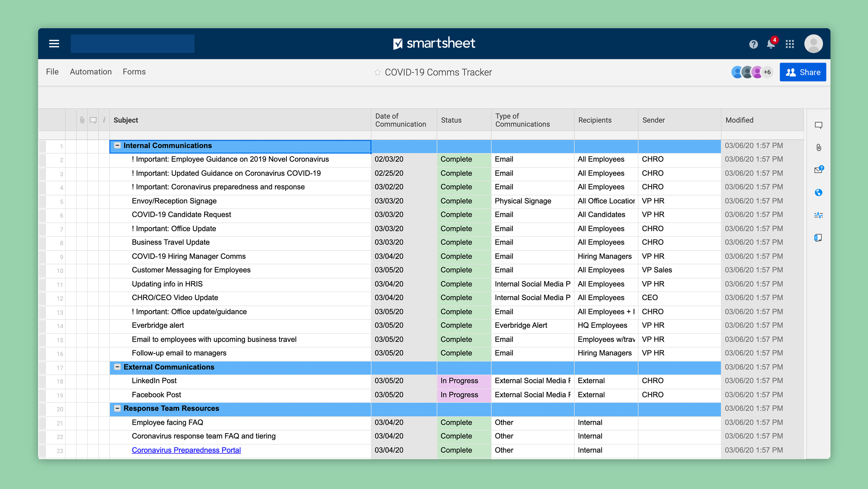Open the Automation menu
Viewport: 868px width, 489px height.
pos(91,72)
